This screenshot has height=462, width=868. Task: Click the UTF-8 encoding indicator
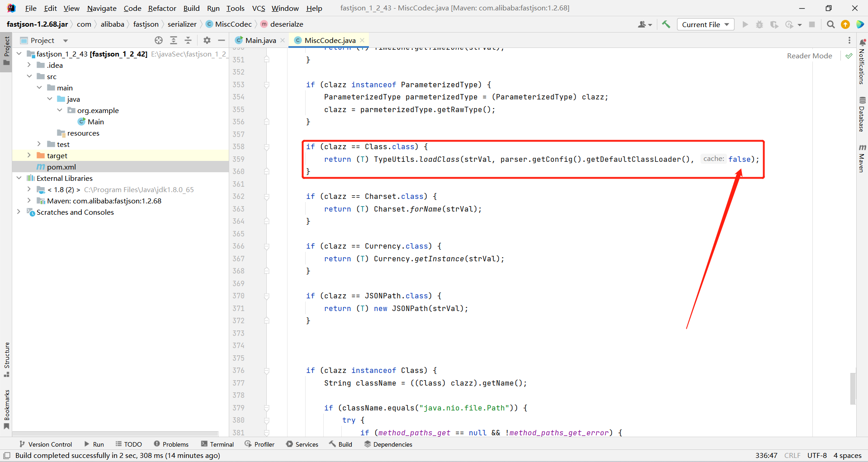coord(817,456)
